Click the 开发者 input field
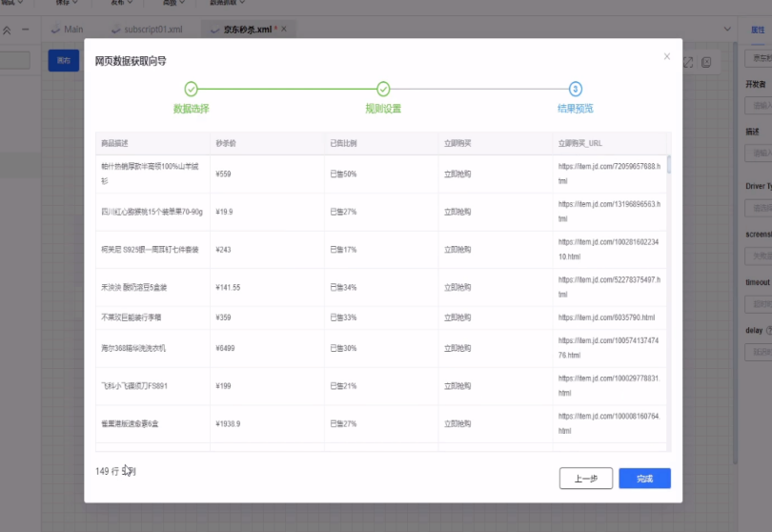This screenshot has height=532, width=772. (x=759, y=106)
